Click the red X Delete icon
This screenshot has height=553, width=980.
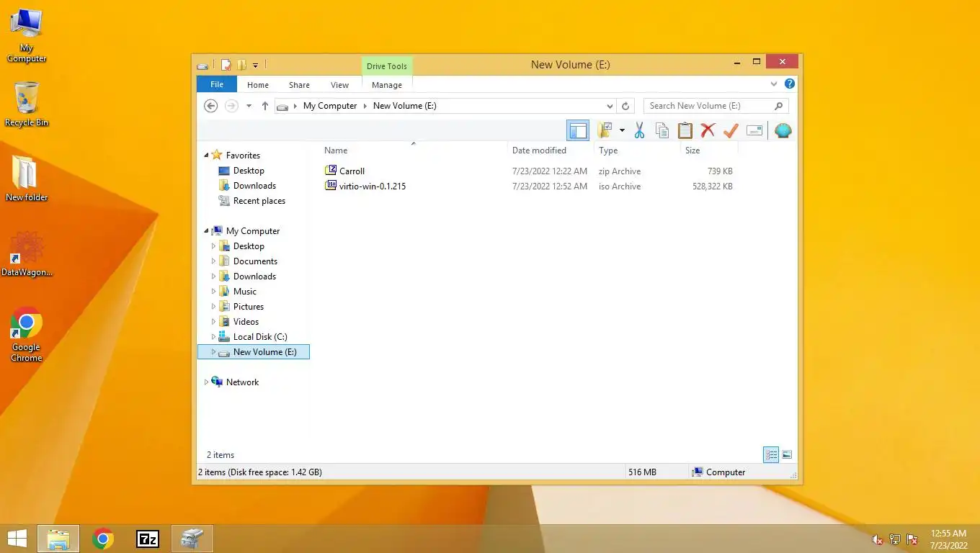708,130
